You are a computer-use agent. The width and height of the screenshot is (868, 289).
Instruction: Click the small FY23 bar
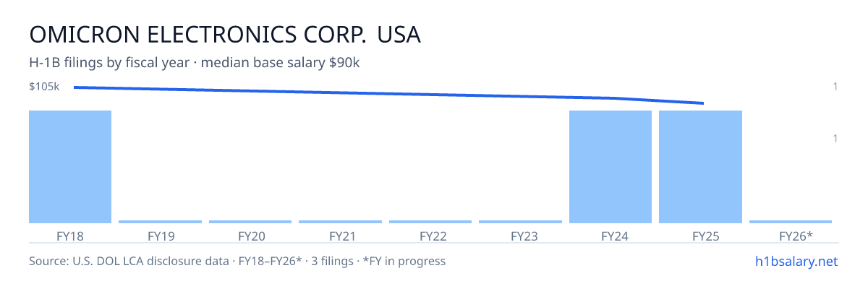click(520, 222)
